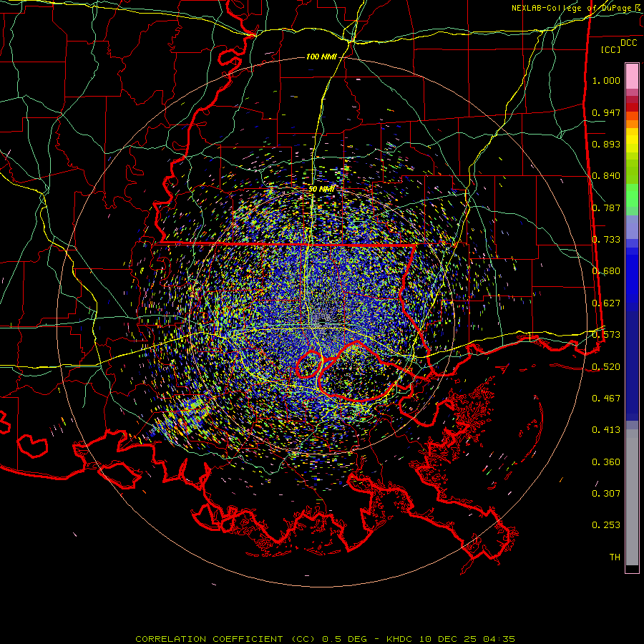Click the 0.467 color scale value
This screenshot has width=644, height=644.
(606, 399)
